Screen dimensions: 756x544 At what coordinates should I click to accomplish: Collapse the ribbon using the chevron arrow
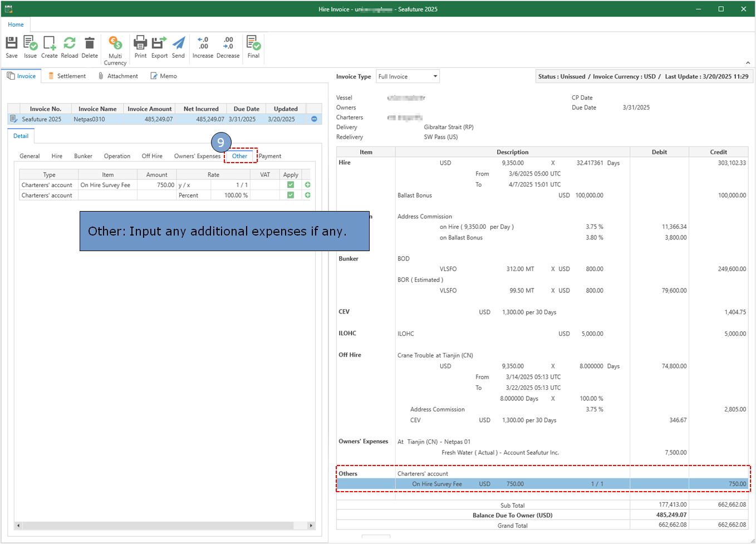coord(748,63)
